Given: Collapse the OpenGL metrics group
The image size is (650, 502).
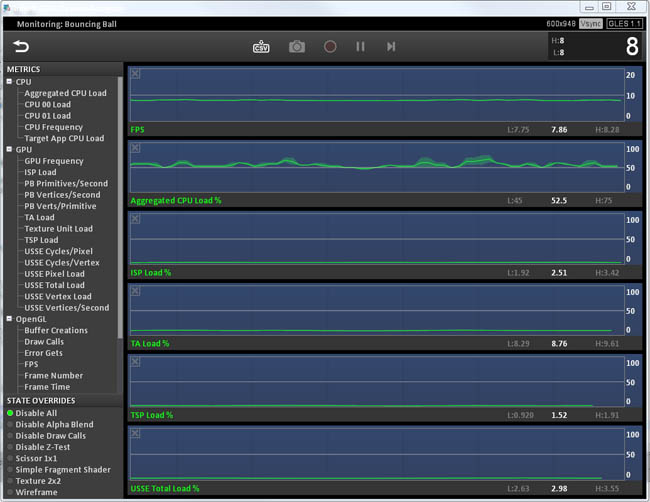Looking at the screenshot, I should coord(9,319).
